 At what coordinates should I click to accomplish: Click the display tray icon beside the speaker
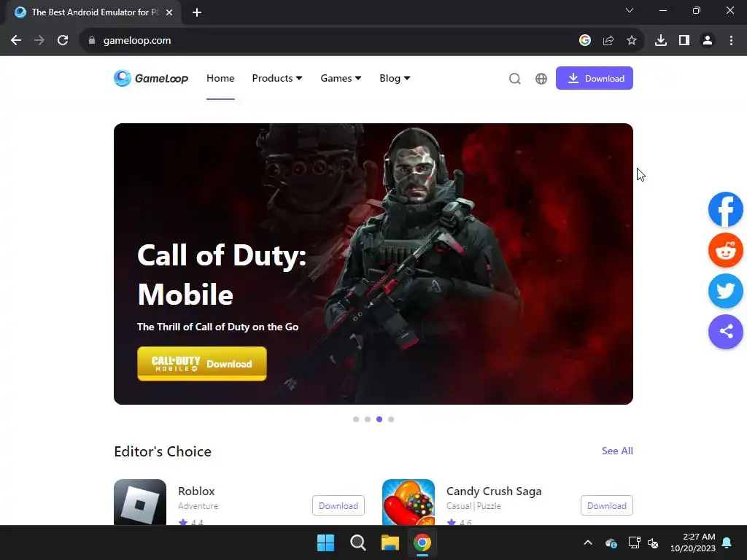(x=634, y=542)
